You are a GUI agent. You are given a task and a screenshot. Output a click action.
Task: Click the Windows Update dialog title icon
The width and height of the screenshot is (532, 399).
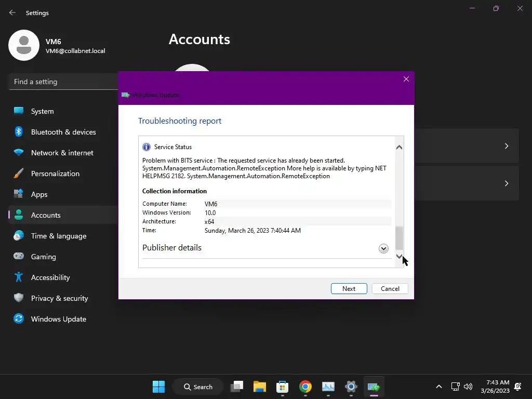(126, 95)
